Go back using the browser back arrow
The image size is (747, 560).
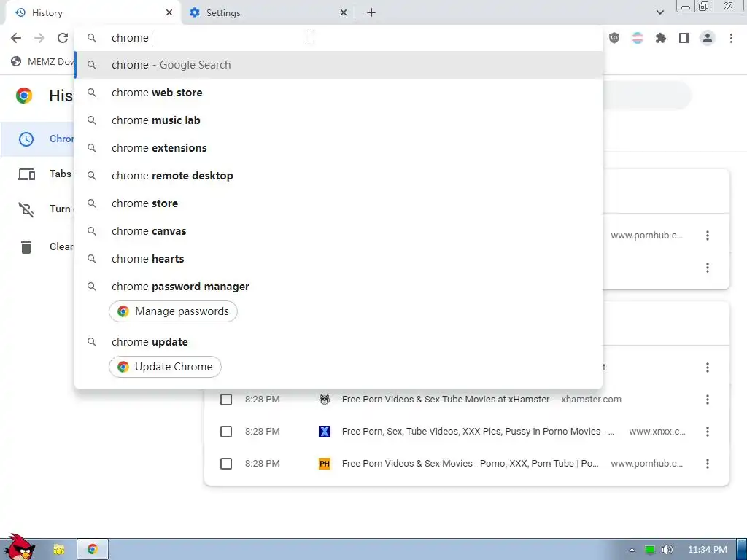click(x=16, y=38)
